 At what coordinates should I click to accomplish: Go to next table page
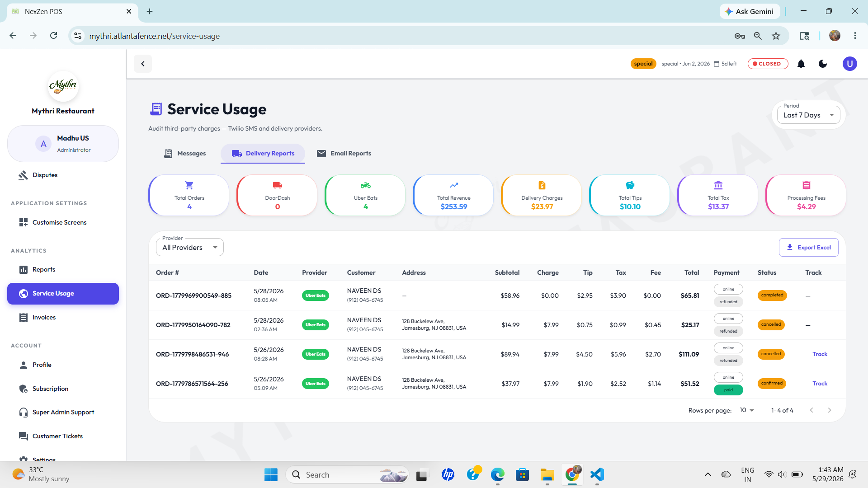(x=829, y=410)
